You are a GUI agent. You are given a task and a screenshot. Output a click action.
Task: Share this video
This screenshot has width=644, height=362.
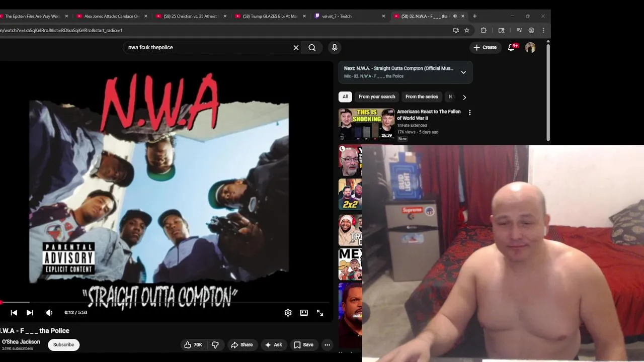point(242,345)
